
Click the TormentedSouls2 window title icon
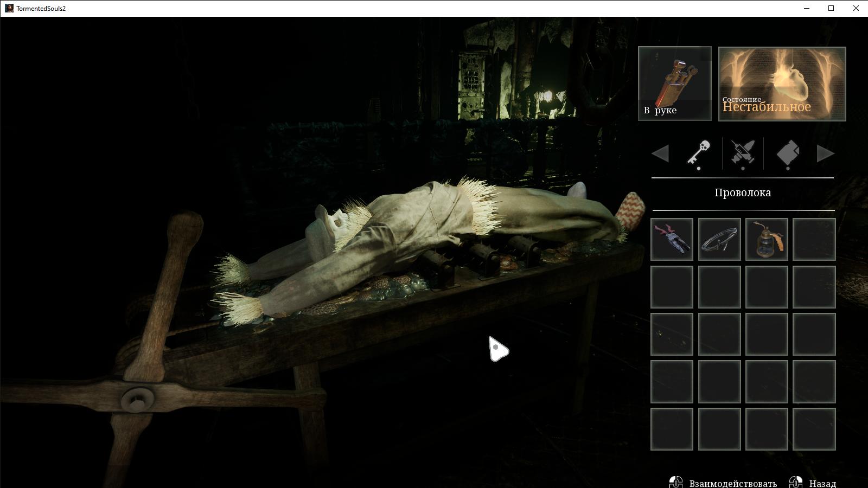point(9,8)
